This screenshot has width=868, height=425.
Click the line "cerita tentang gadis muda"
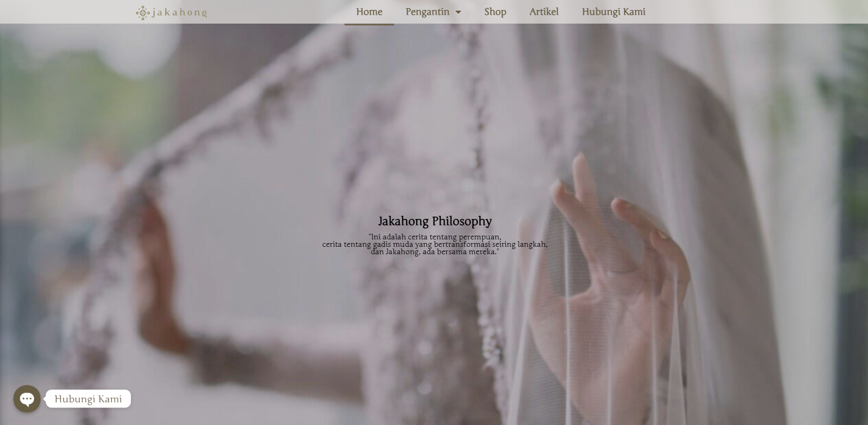click(x=435, y=244)
